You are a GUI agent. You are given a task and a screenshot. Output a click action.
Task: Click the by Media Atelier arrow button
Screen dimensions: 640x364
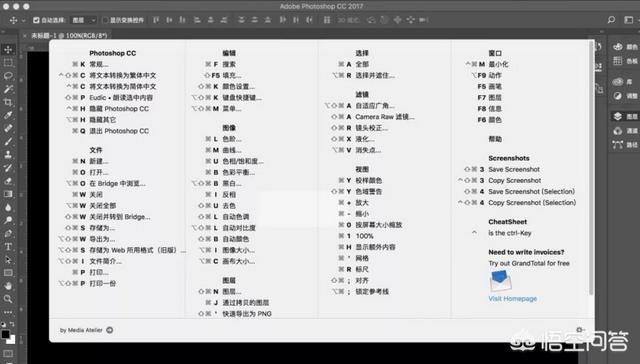tap(109, 330)
